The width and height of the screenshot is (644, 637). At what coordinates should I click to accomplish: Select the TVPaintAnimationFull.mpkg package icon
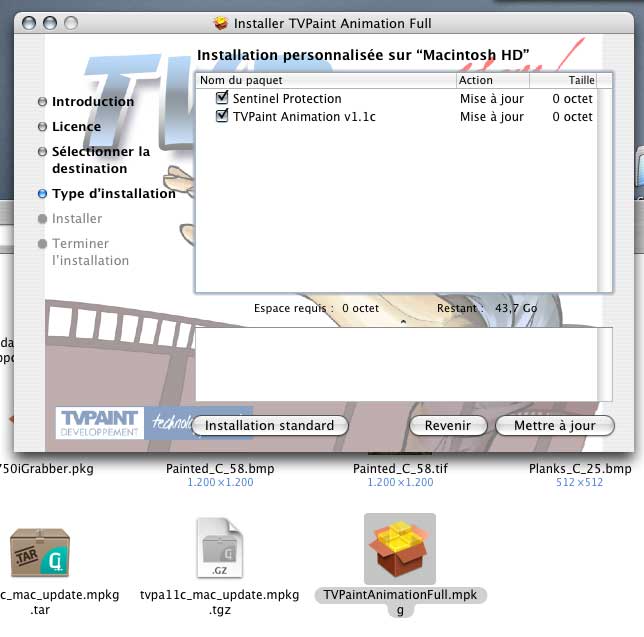click(400, 549)
